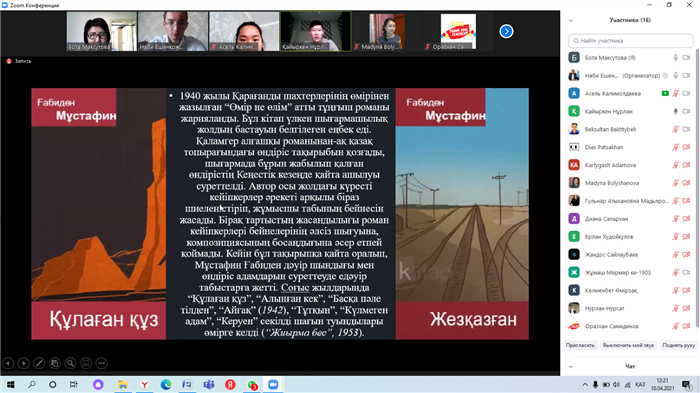Collapse the Участники (16) panel chevron
This screenshot has width=700, height=393.
[571, 20]
